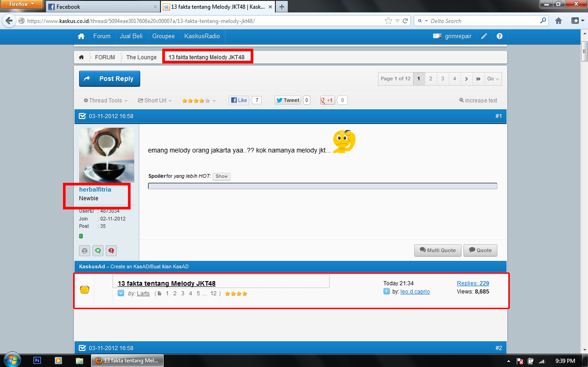Click the browser Back arrow button
The height and width of the screenshot is (367, 588).
(9, 21)
